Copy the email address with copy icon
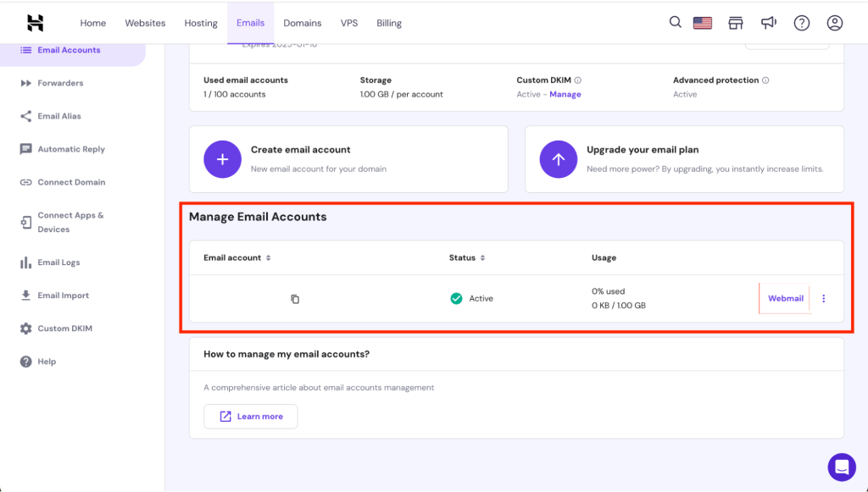The height and width of the screenshot is (492, 868). click(x=295, y=299)
